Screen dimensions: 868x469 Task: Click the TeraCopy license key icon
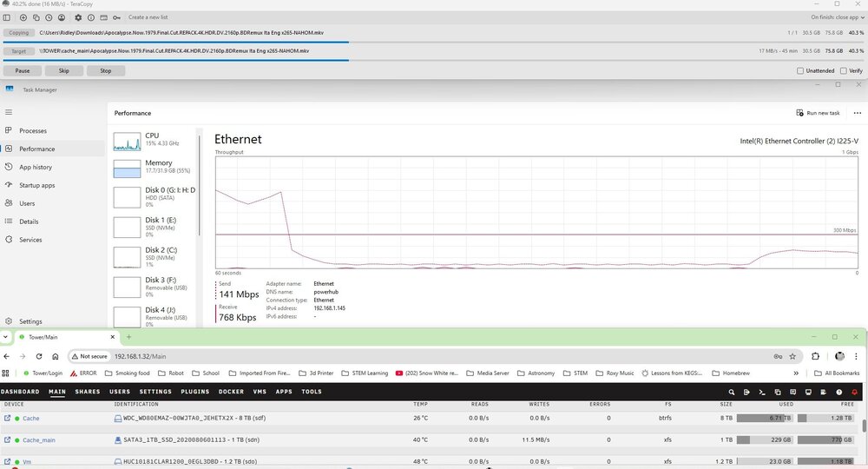point(117,17)
